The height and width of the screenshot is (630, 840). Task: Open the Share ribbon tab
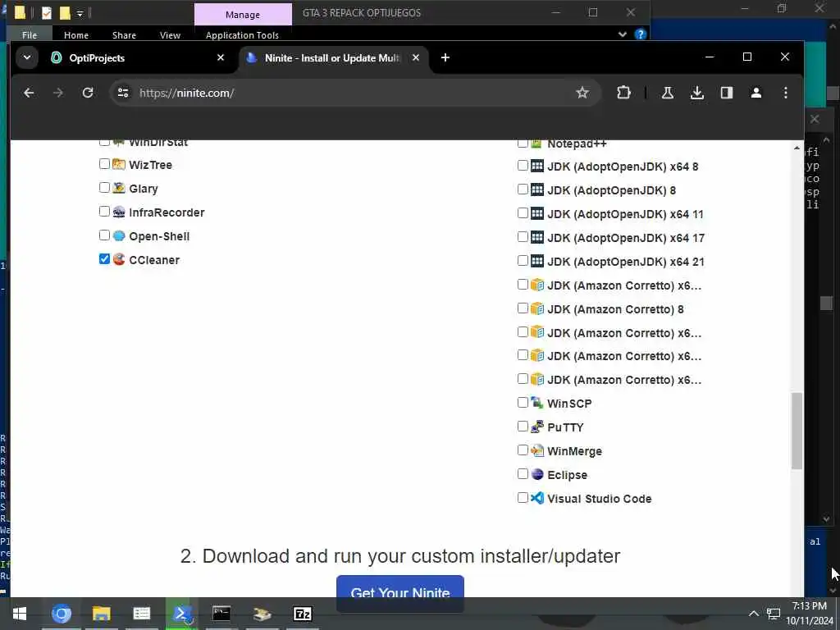click(124, 34)
